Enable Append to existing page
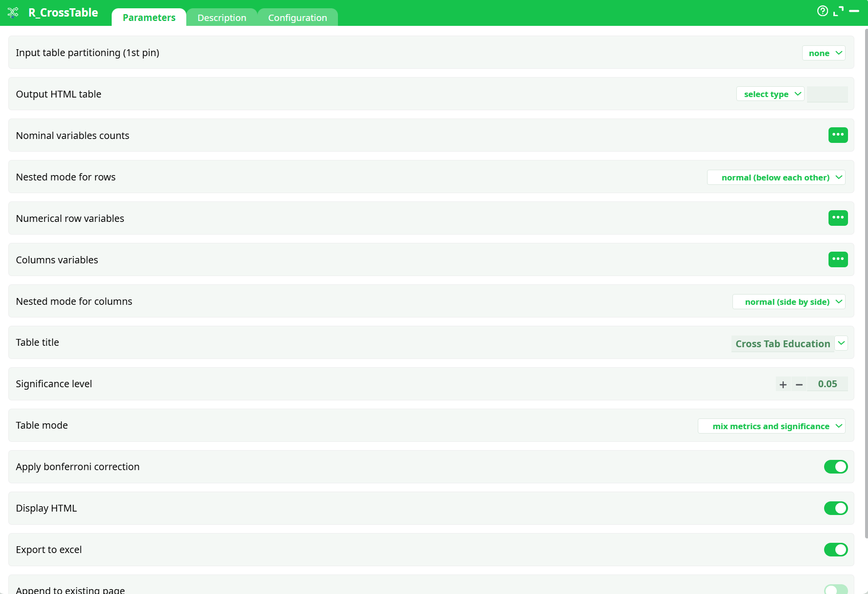The height and width of the screenshot is (594, 868). [x=836, y=589]
